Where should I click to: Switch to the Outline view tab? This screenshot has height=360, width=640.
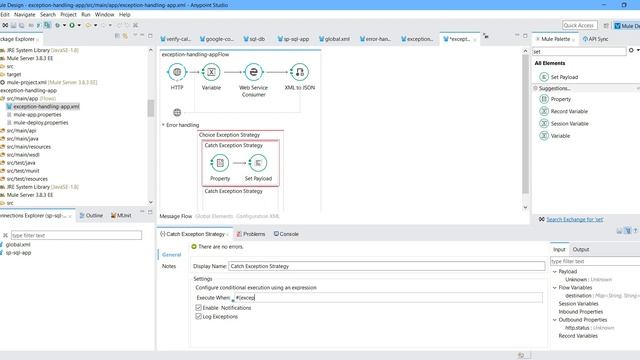click(91, 215)
